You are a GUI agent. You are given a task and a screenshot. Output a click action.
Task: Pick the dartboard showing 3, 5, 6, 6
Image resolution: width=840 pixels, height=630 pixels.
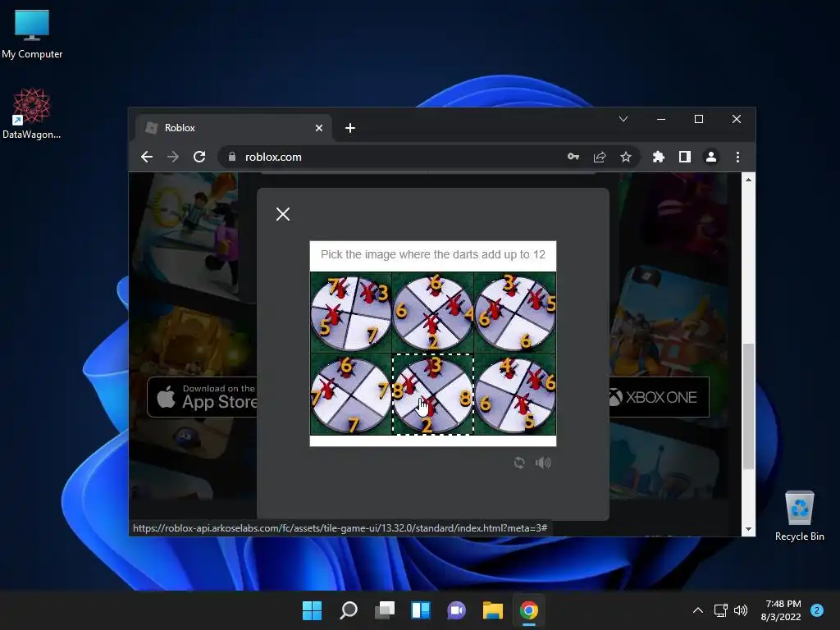coord(515,313)
